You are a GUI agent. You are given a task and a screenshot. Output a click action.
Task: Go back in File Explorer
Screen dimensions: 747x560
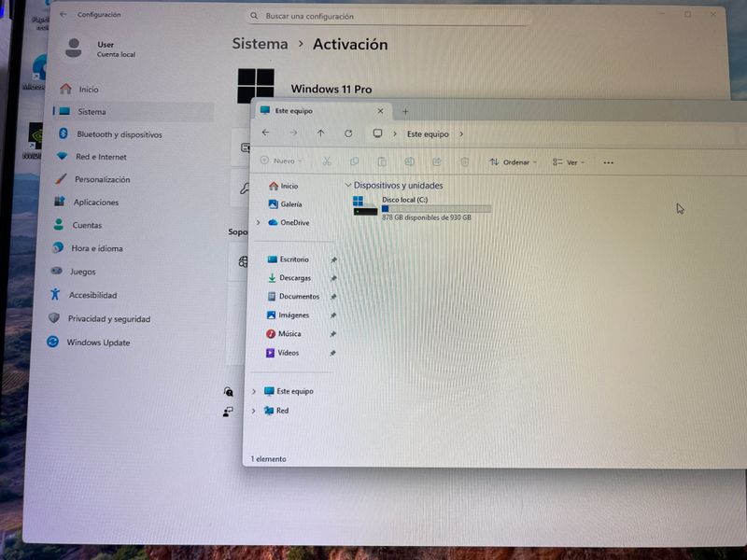coord(265,133)
